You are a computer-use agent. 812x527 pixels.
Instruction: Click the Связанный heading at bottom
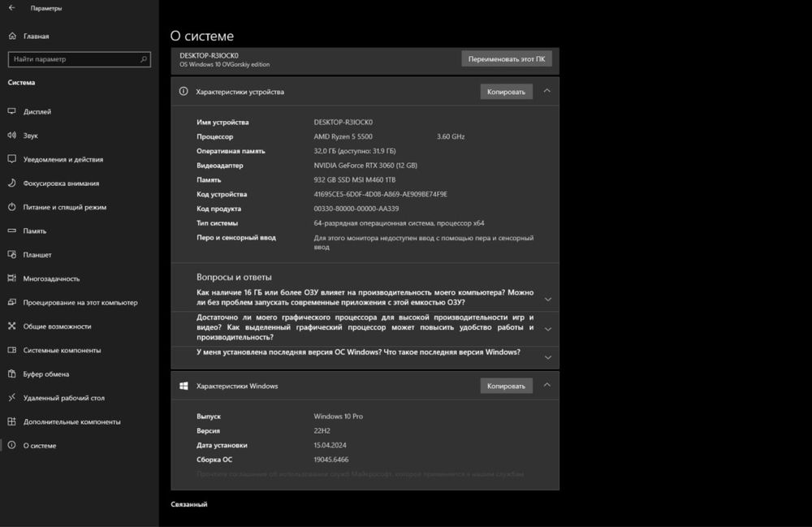(189, 504)
